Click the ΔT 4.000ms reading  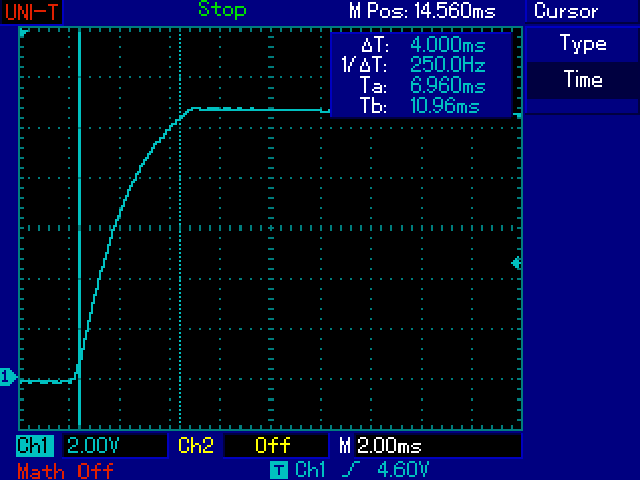[x=423, y=44]
